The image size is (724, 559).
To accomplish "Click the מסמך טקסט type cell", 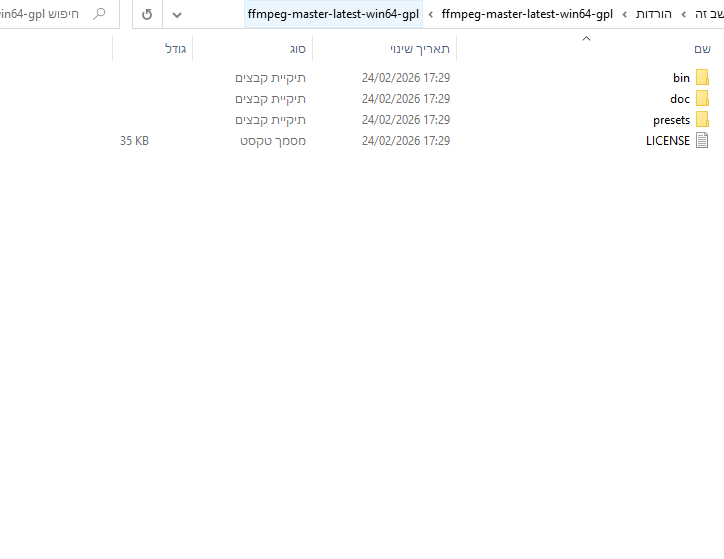I will coord(273,141).
